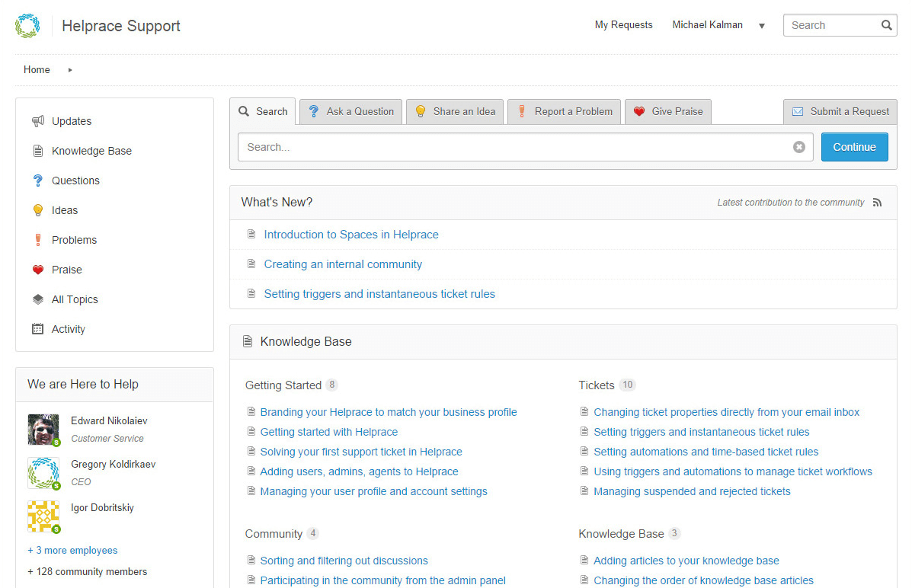Click the exclamation icon on Report a Problem tab
This screenshot has height=588, width=912.
point(522,111)
